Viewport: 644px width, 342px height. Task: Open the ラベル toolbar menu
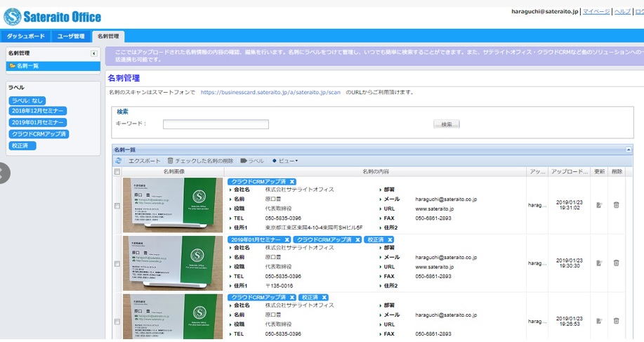[252, 161]
